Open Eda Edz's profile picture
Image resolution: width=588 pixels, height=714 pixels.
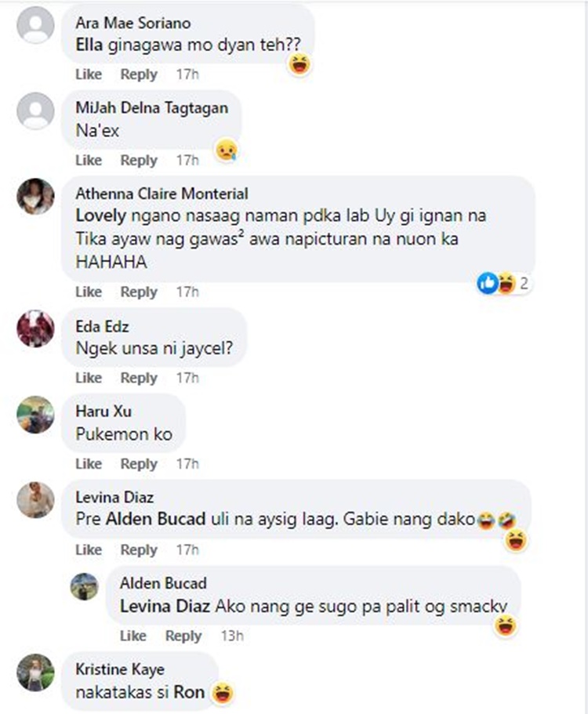click(35, 328)
